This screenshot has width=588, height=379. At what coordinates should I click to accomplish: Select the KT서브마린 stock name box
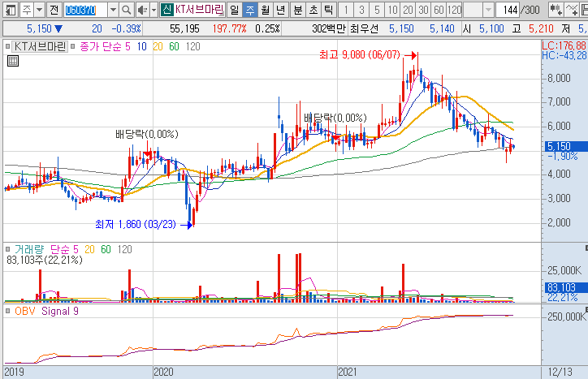click(x=199, y=10)
